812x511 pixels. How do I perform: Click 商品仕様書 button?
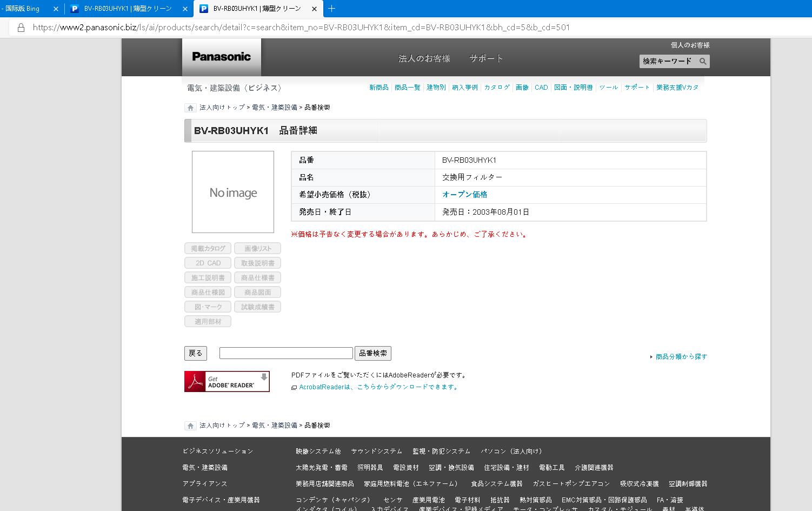pyautogui.click(x=258, y=277)
